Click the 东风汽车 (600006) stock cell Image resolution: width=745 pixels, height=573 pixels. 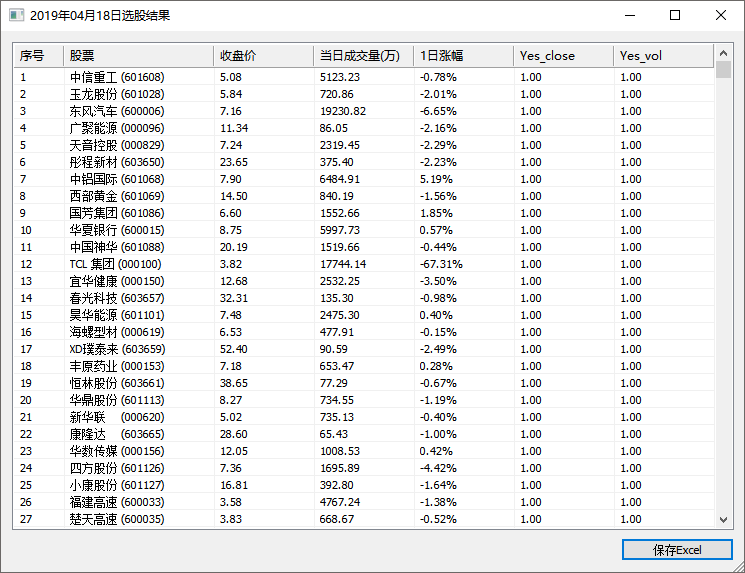(x=117, y=111)
